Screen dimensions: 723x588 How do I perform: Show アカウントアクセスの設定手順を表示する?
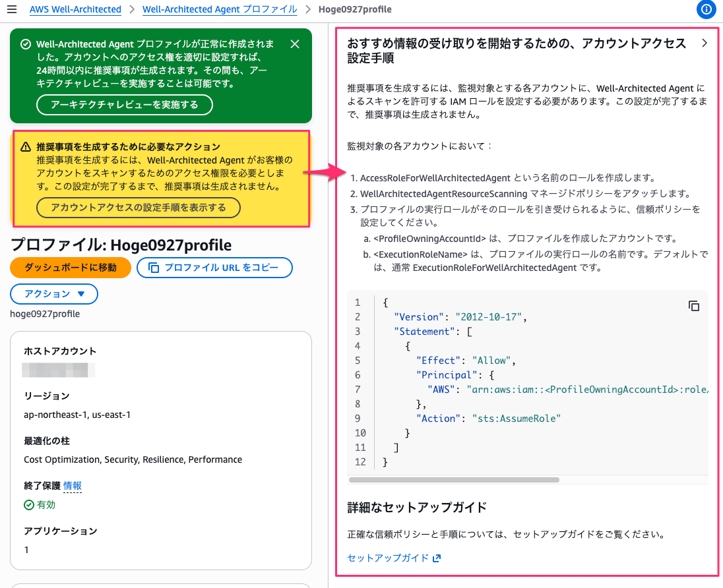click(139, 208)
